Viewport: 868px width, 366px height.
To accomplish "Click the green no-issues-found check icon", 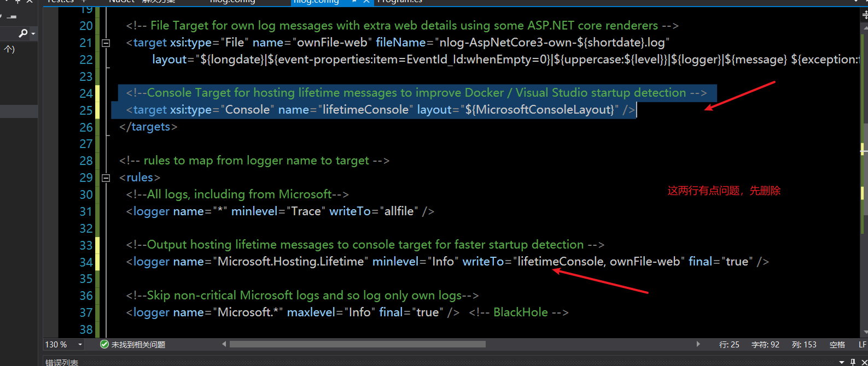I will [104, 345].
